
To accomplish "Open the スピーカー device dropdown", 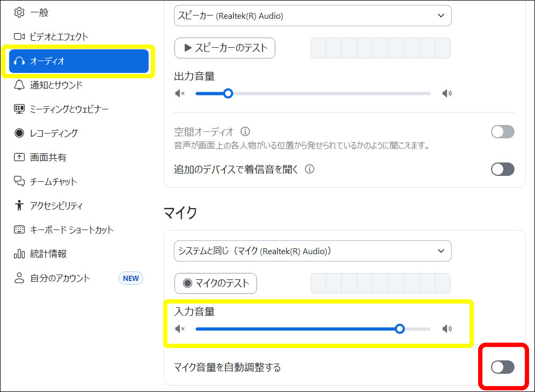I will 312,16.
